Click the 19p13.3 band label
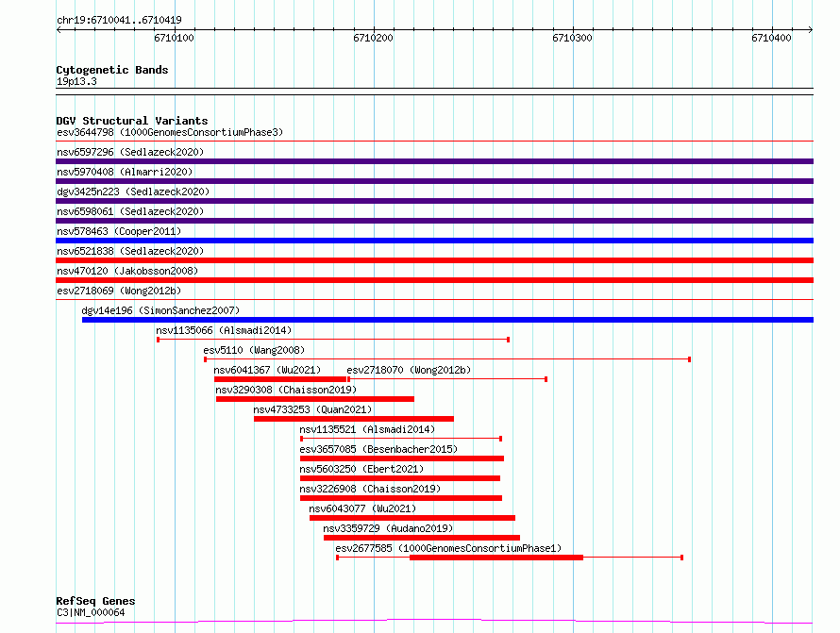 pyautogui.click(x=76, y=81)
